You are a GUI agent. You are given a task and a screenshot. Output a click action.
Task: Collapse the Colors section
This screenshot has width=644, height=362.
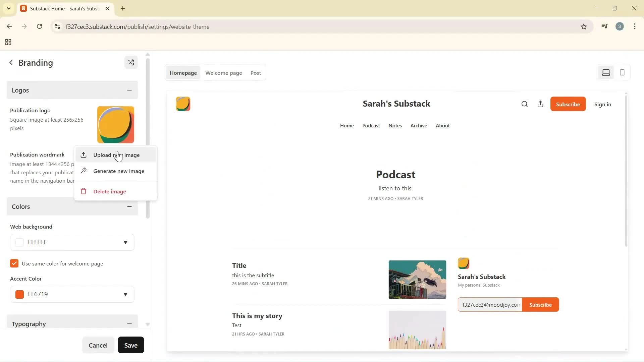(129, 207)
